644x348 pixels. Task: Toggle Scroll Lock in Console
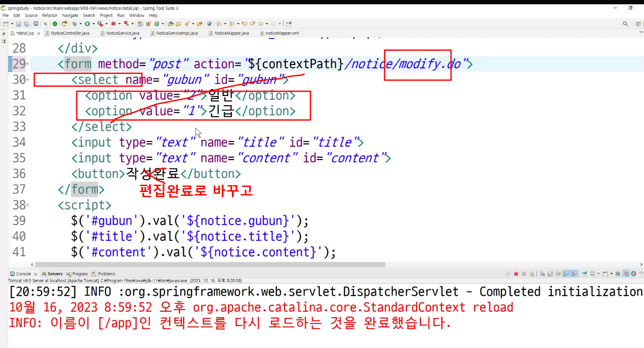tap(550, 273)
